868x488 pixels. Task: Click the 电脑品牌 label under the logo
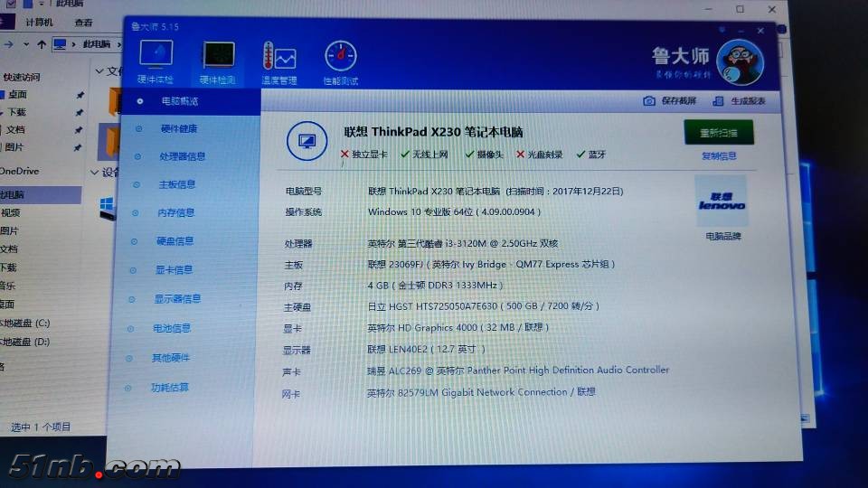723,236
